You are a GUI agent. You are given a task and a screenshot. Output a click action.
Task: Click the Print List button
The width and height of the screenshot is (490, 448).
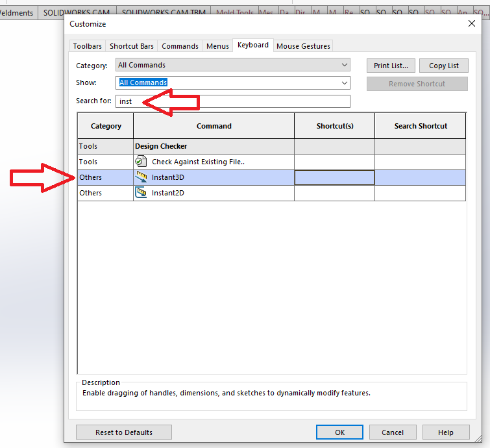pyautogui.click(x=391, y=66)
